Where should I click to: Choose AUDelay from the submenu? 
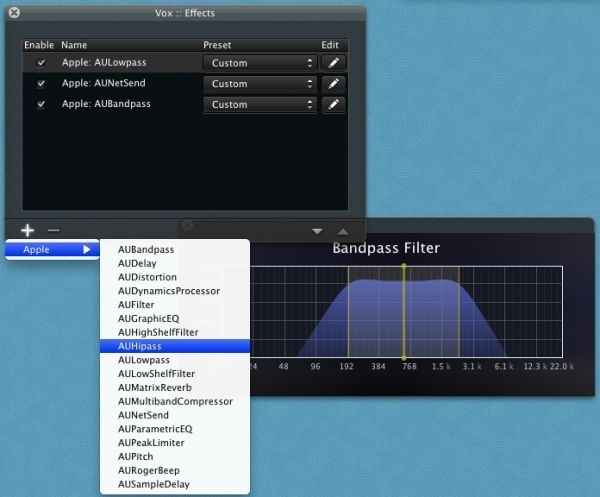(x=175, y=263)
